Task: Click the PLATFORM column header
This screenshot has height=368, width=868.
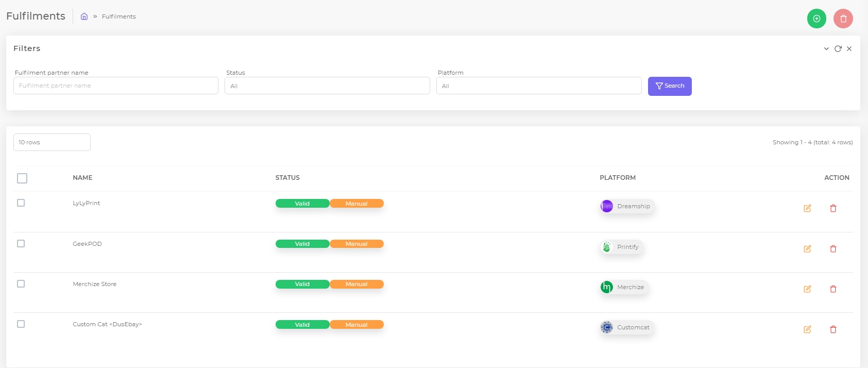Action: 618,178
